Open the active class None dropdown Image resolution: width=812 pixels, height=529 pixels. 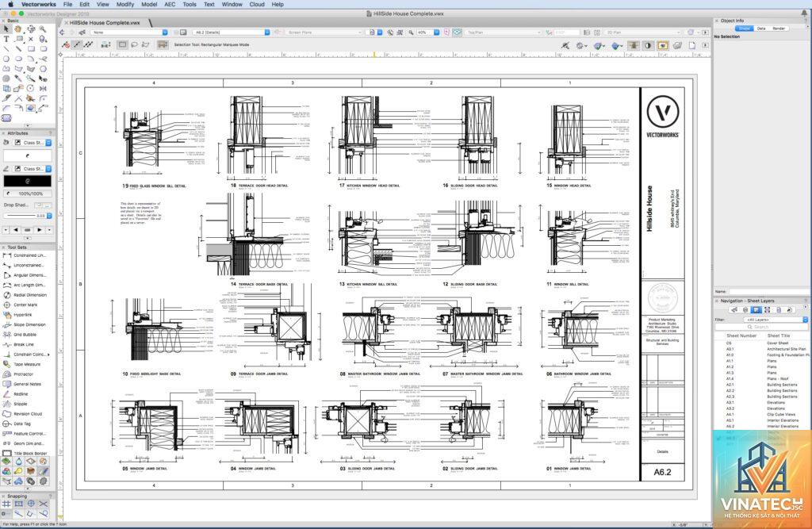[x=129, y=33]
